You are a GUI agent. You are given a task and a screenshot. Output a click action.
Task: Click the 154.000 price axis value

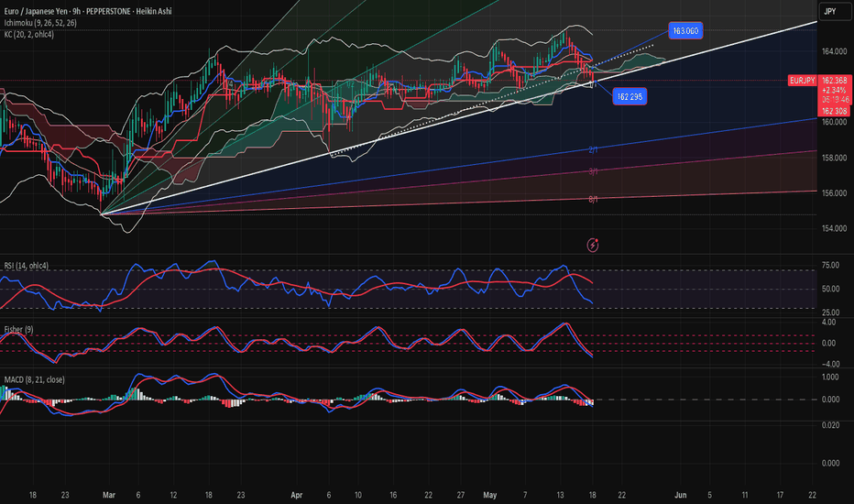point(834,228)
